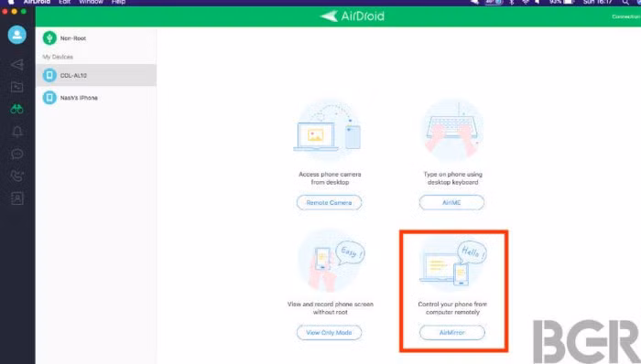Open the Help menu
The image size is (641, 364).
(118, 2)
